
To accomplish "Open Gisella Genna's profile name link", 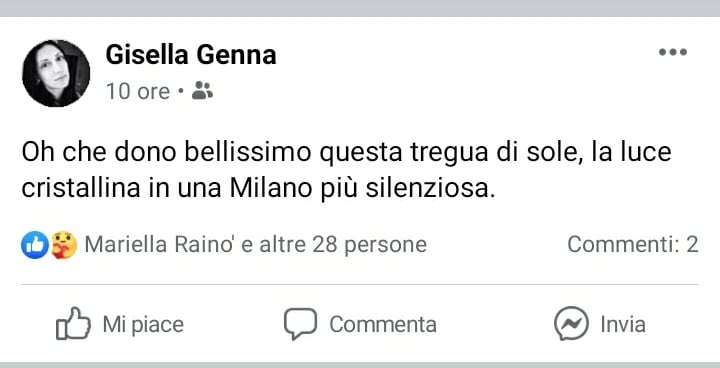I will 191,55.
